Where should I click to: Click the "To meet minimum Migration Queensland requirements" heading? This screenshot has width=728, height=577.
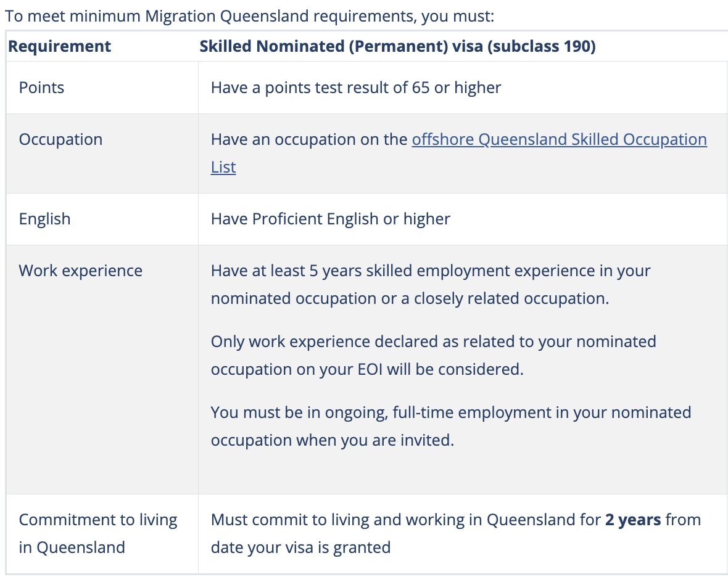point(249,15)
